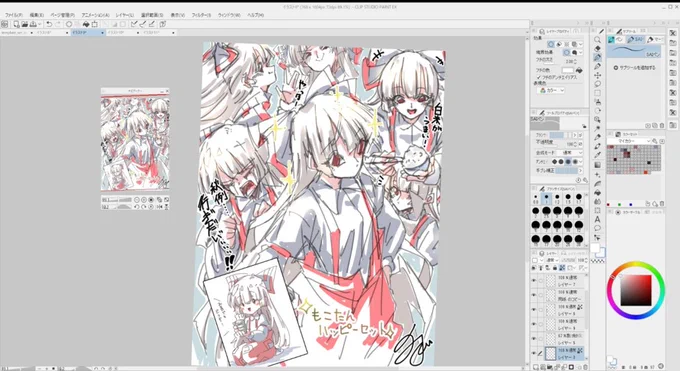Pick a color in the color wheel square
Image resolution: width=680 pixels, height=371 pixels.
(x=636, y=290)
